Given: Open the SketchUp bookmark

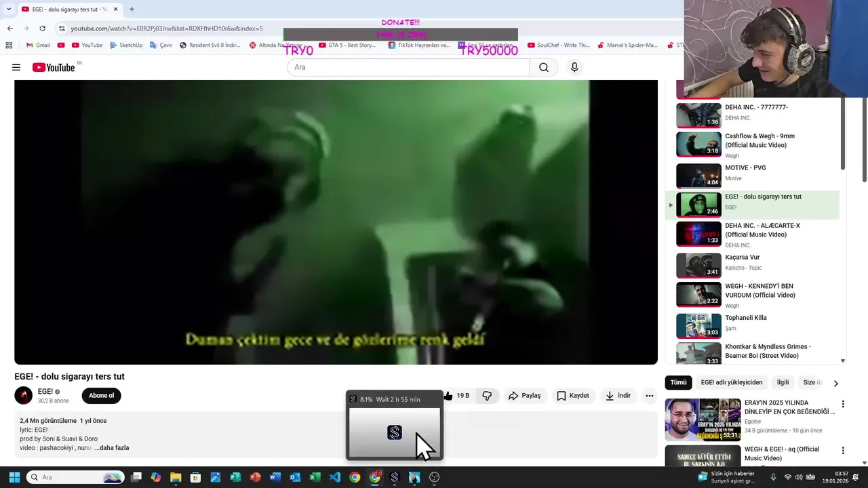Looking at the screenshot, I should (x=125, y=45).
